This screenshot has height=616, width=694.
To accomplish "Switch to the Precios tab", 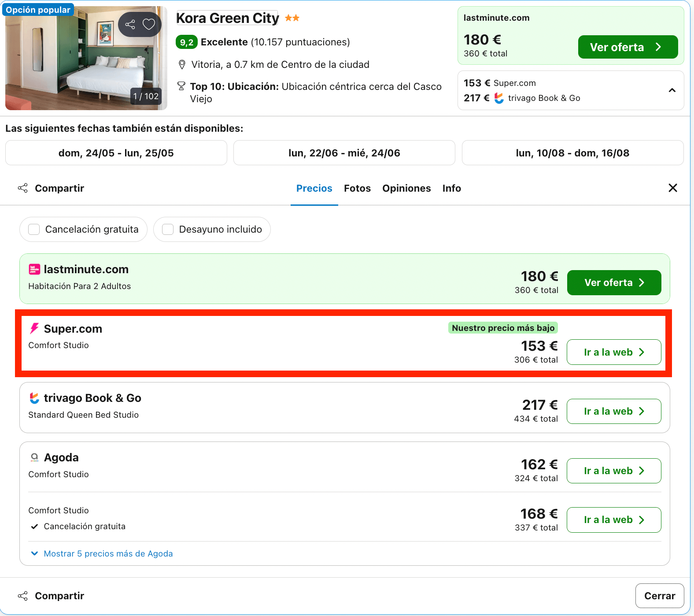I will pos(314,188).
